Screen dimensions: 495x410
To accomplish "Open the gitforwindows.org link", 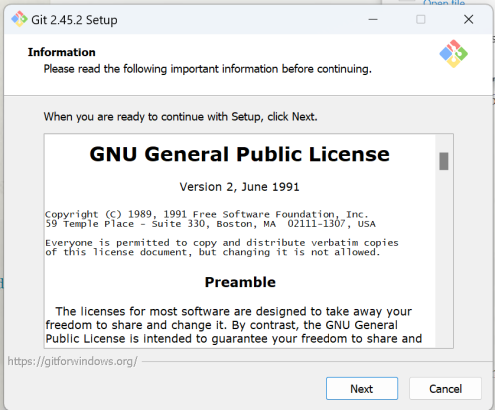I will pyautogui.click(x=72, y=361).
